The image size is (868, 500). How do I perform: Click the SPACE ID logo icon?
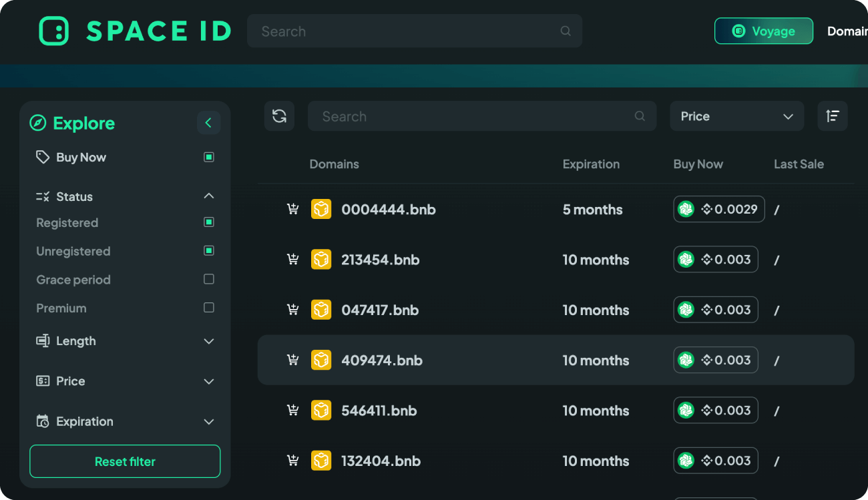click(x=54, y=31)
